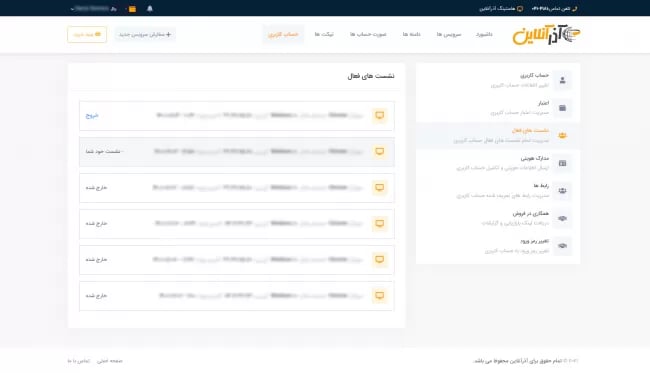
Task: Open the هاستینگ آذرآنلاین link in top bar
Action: click(501, 8)
